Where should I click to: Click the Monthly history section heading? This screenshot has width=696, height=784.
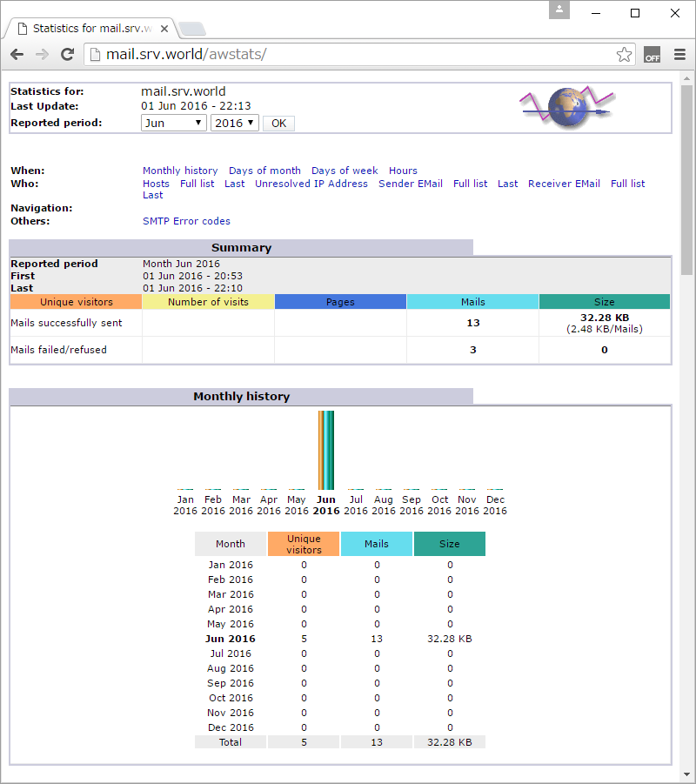point(242,397)
